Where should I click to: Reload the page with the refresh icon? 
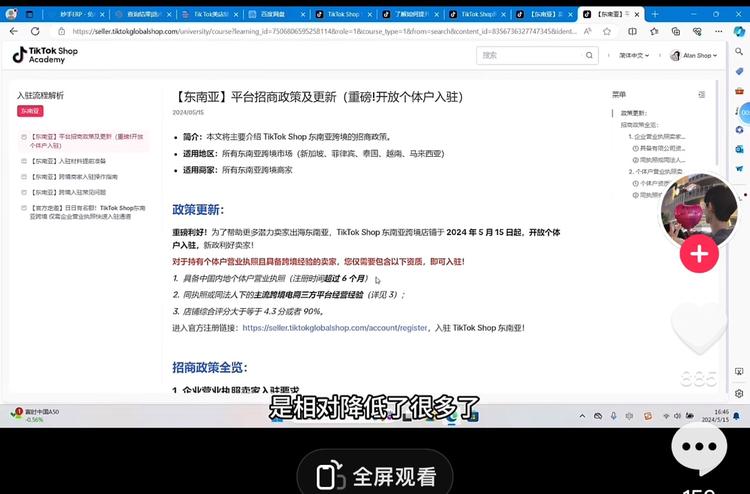tap(35, 31)
